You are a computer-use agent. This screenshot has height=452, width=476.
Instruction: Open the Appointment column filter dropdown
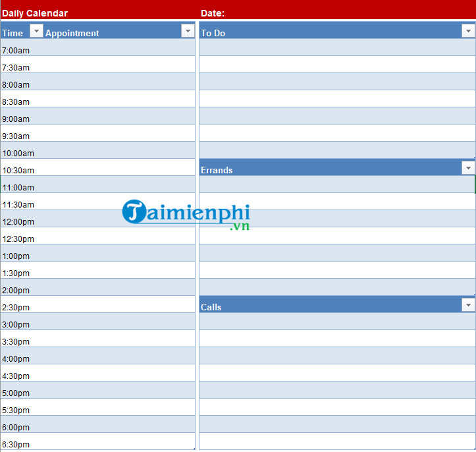click(187, 31)
